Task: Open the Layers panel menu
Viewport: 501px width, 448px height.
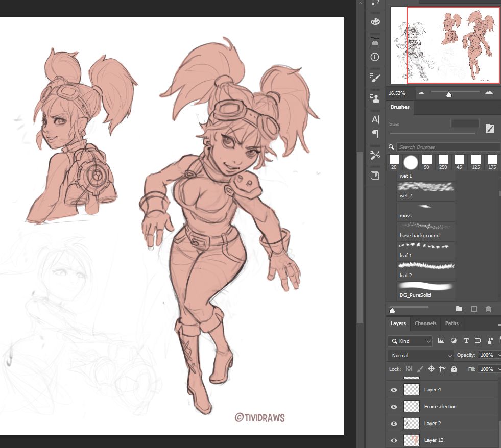Action: (499, 324)
